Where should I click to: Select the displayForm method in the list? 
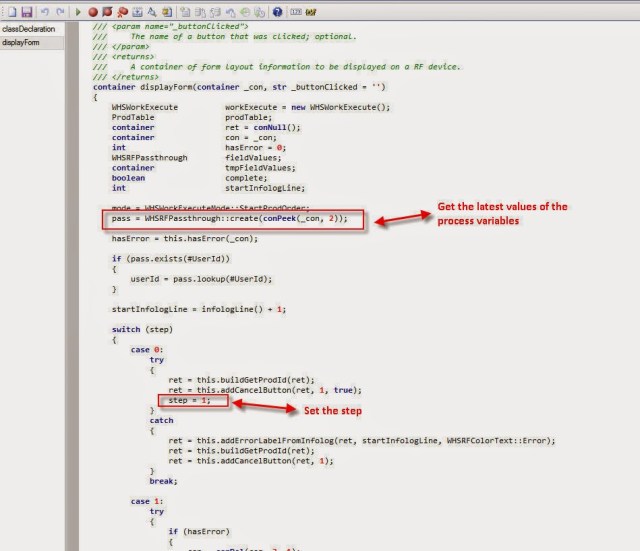tap(21, 43)
